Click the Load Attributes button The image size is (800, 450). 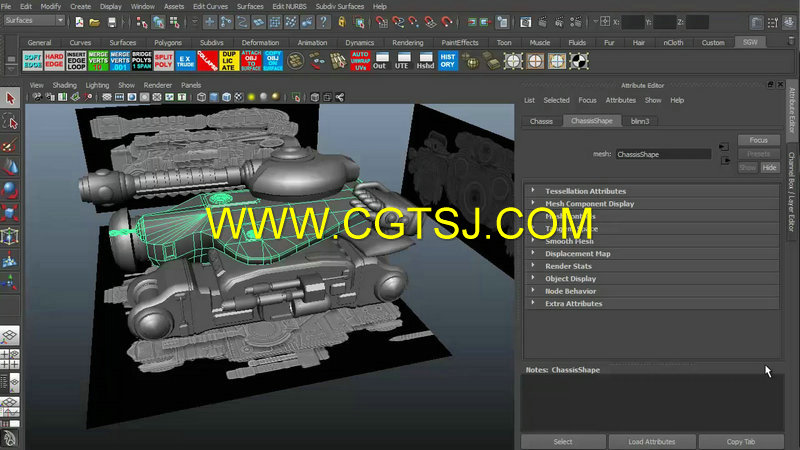pos(652,442)
